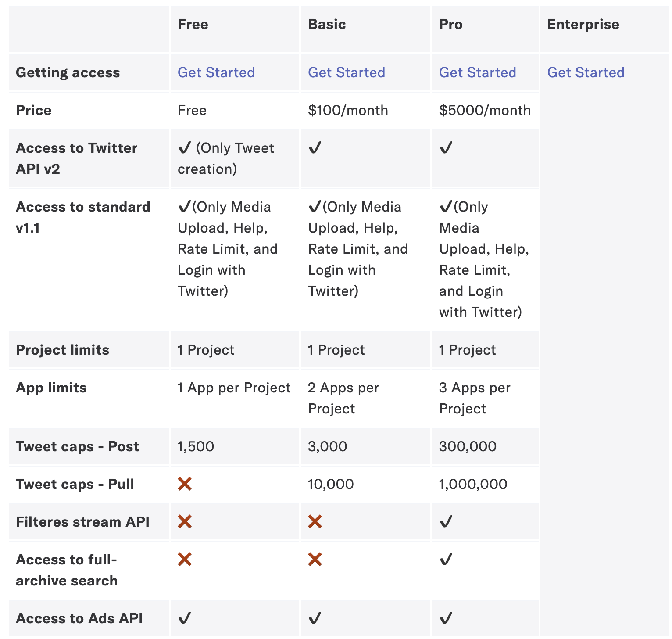Image resolution: width=672 pixels, height=639 pixels.
Task: Click red cross for Free Filteres stream API
Action: click(185, 522)
